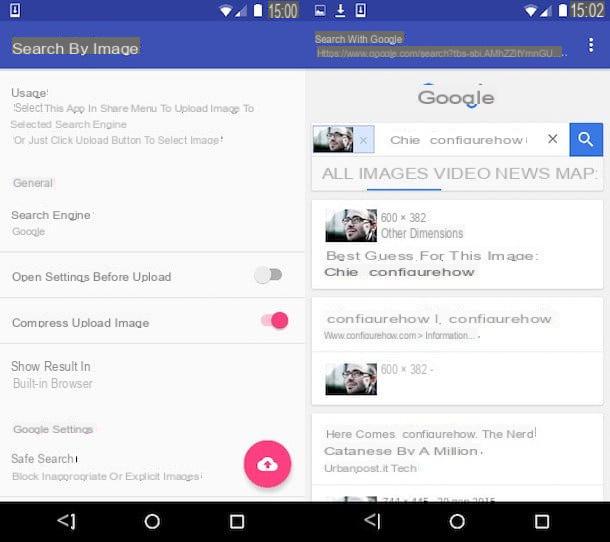
Task: Tap the download notification icon in status bar
Action: coord(340,11)
